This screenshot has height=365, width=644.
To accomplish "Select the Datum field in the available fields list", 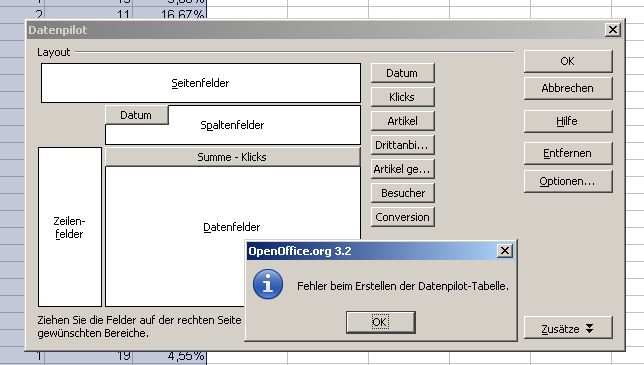I will pyautogui.click(x=402, y=73).
